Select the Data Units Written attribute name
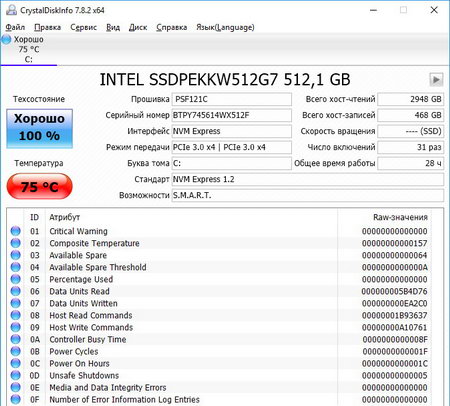Screen dimensions: 450x406 (x=83, y=303)
